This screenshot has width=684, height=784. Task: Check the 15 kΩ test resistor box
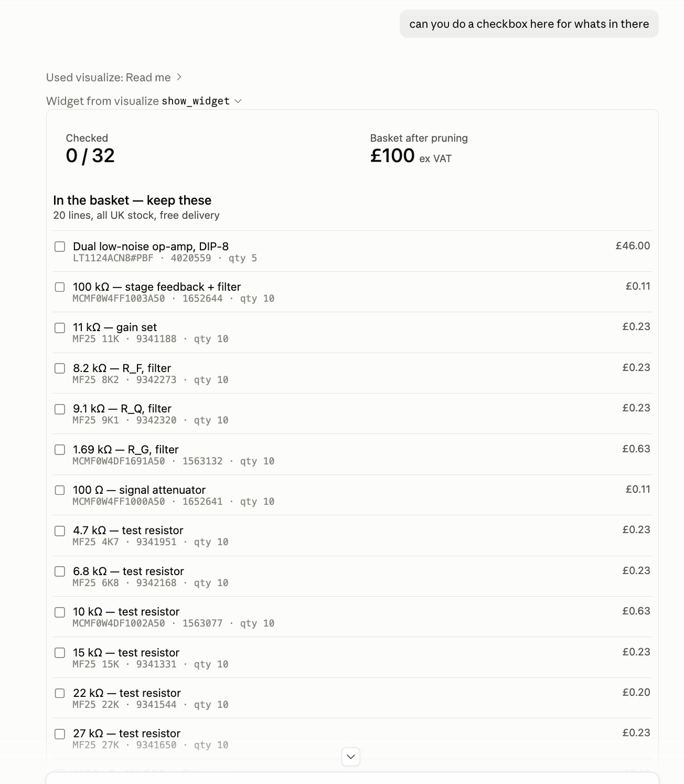pos(60,653)
